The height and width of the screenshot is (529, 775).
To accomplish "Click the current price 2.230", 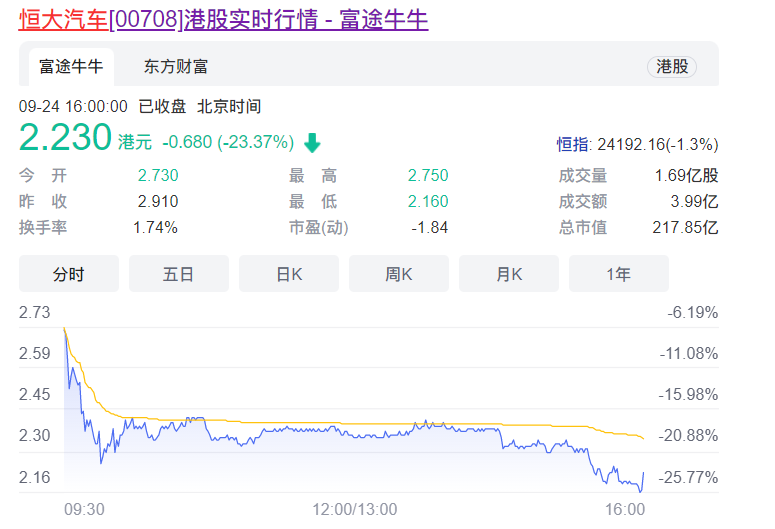I will [x=65, y=137].
